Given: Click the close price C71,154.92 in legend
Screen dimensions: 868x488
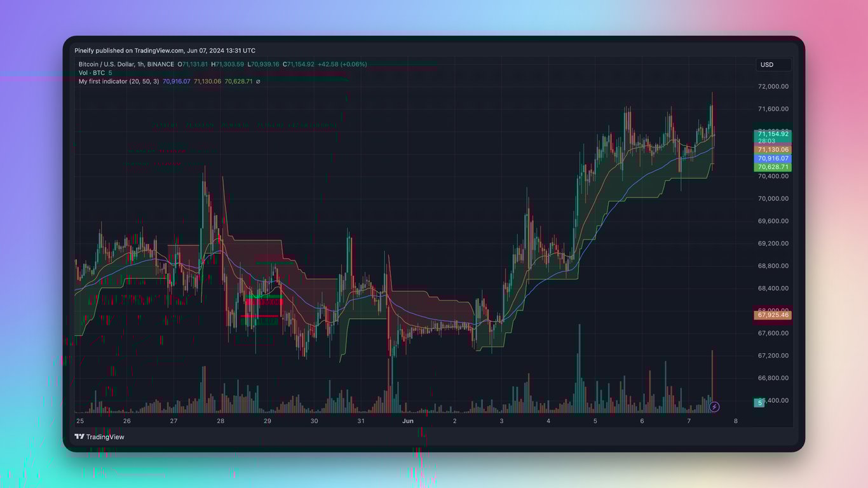Looking at the screenshot, I should tap(299, 64).
